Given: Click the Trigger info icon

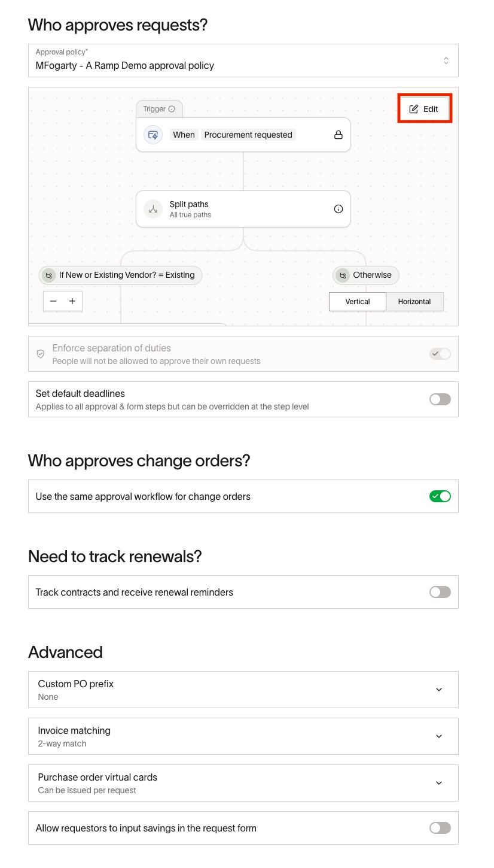Looking at the screenshot, I should pyautogui.click(x=172, y=109).
